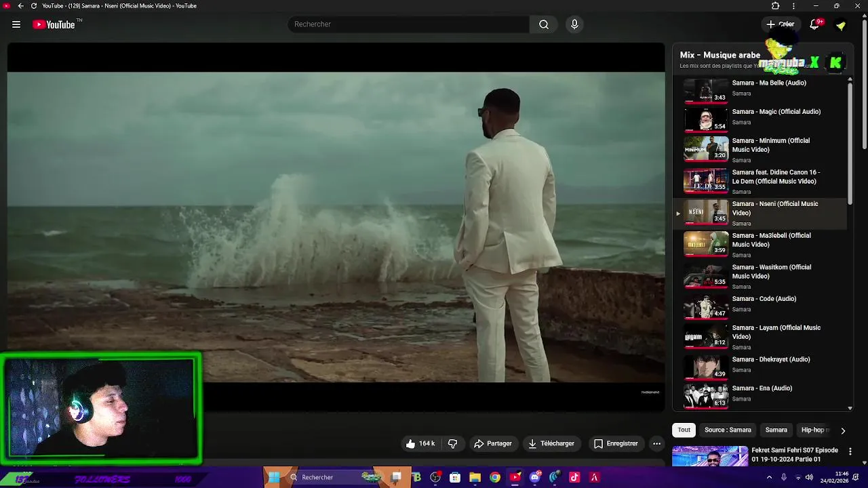Open volume control from system tray speaker
Viewport: 868px width, 488px height.
tap(809, 478)
